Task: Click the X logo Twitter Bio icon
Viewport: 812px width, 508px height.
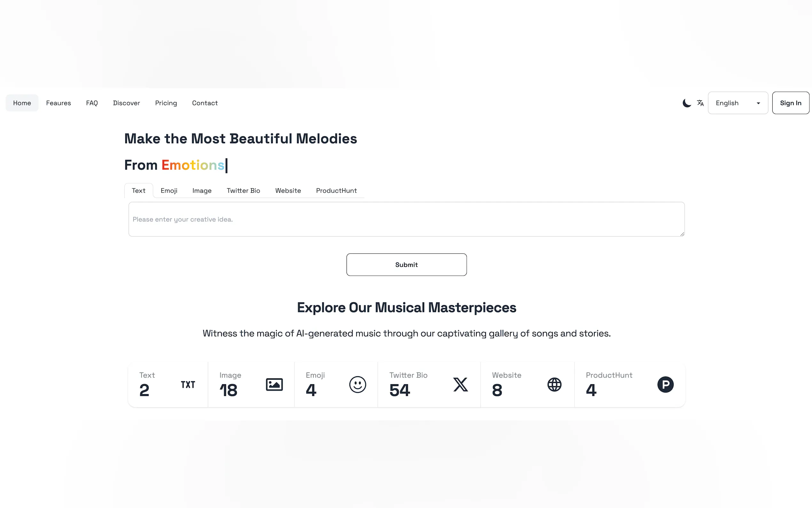Action: tap(460, 385)
